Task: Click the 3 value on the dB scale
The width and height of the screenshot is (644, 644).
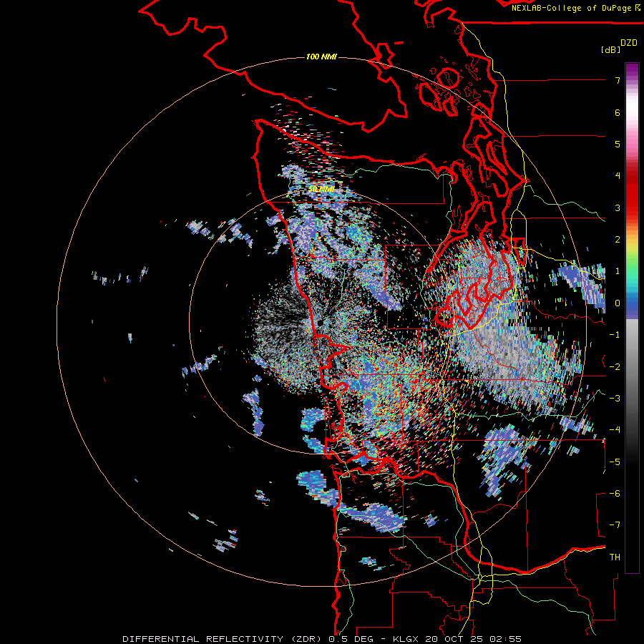Action: pyautogui.click(x=618, y=208)
